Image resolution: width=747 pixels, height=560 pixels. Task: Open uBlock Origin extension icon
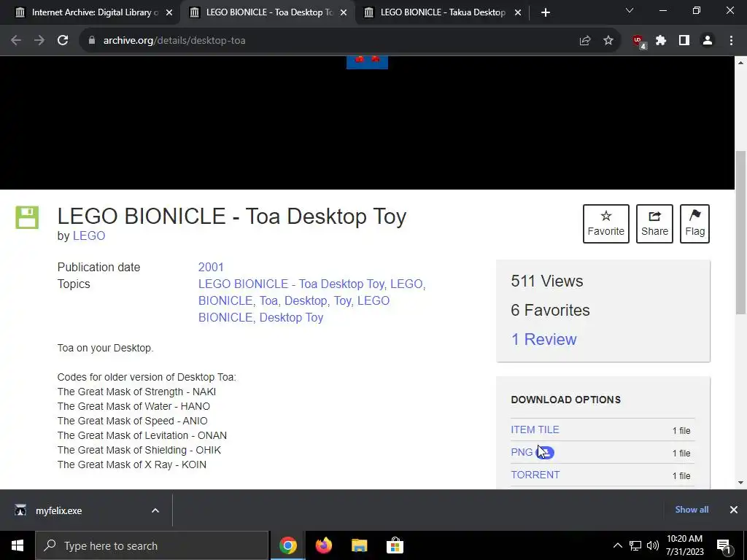pyautogui.click(x=639, y=42)
